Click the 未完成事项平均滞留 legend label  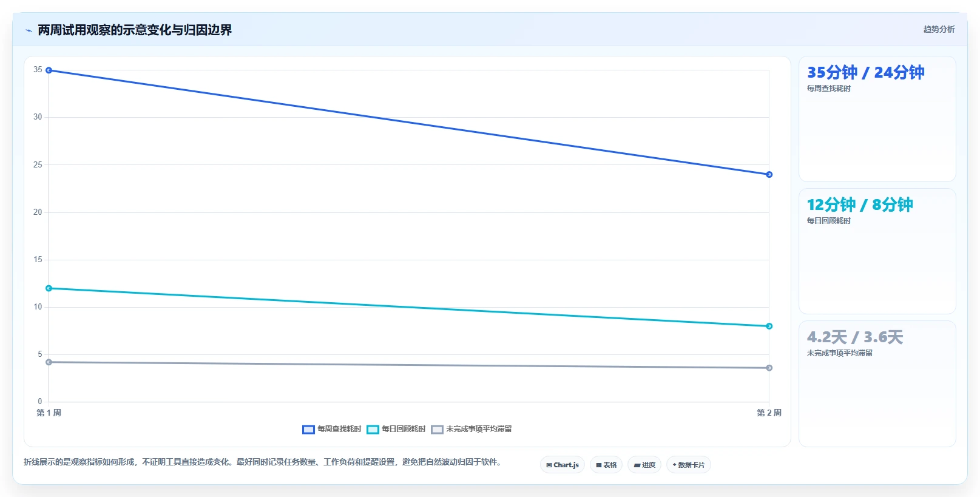[479, 429]
